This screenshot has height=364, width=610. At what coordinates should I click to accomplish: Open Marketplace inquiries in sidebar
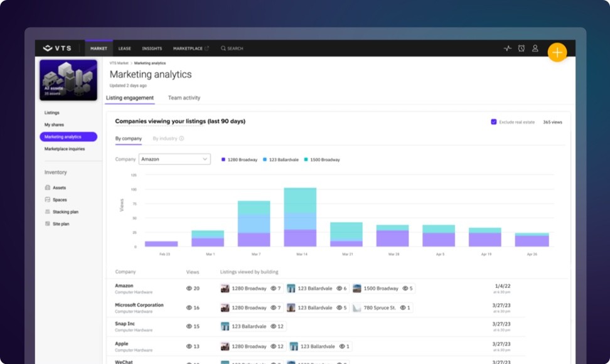(65, 149)
